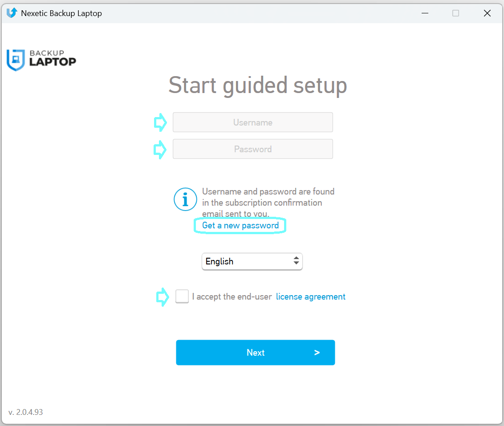The height and width of the screenshot is (426, 504).
Task: Open the Get a new password link
Action: [240, 226]
